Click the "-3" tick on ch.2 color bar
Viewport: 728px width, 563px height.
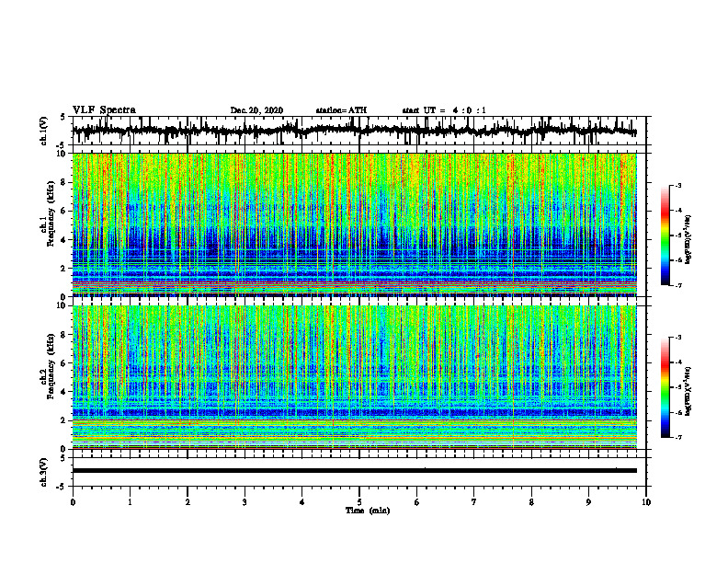tap(678, 338)
